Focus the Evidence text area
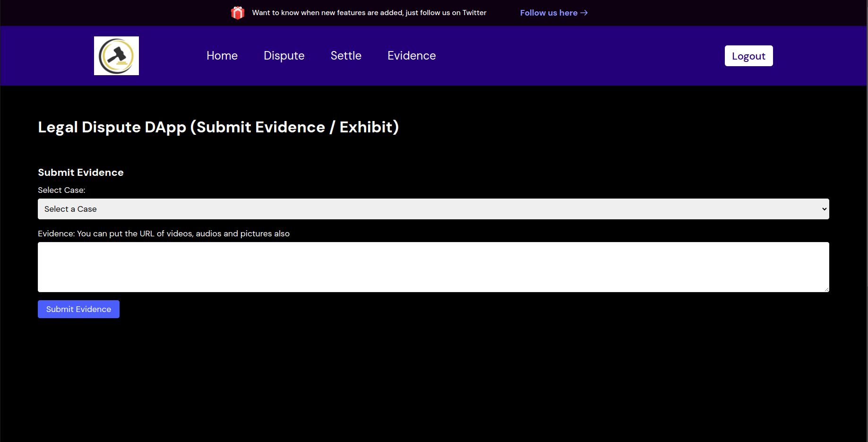This screenshot has height=442, width=868. 433,267
